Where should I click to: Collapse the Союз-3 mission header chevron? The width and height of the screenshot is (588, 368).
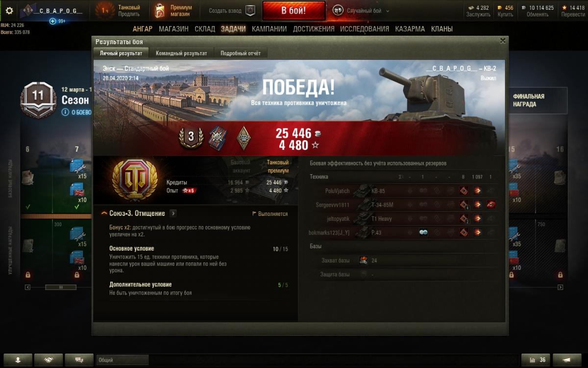tap(104, 213)
